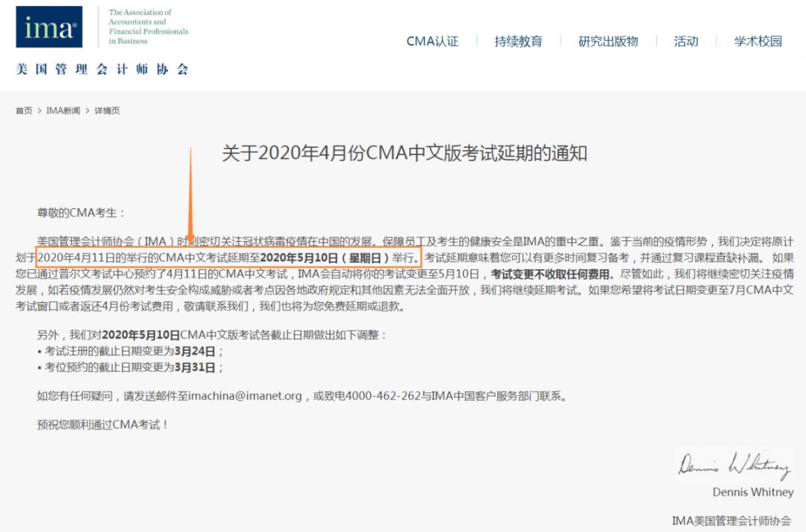Open the CMA认证 menu

pyautogui.click(x=432, y=42)
